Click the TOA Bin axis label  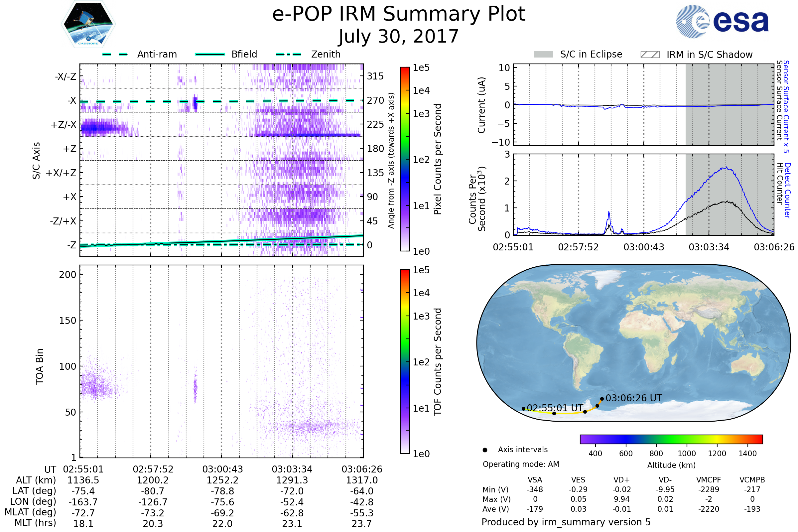tap(40, 366)
